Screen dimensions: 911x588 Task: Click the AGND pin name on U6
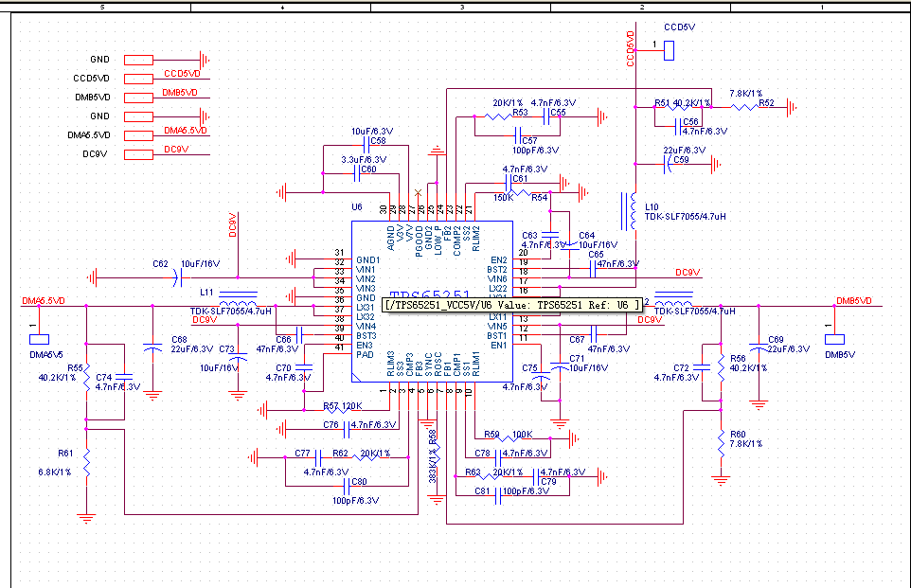point(390,239)
